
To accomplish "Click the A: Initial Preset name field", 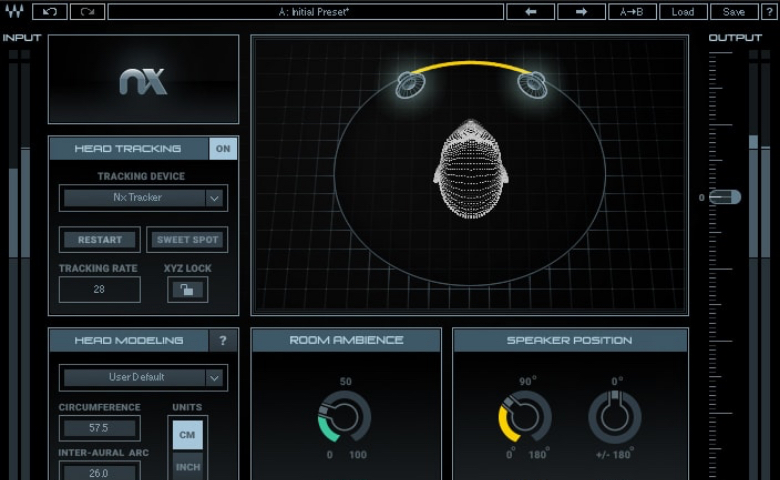I will (306, 11).
